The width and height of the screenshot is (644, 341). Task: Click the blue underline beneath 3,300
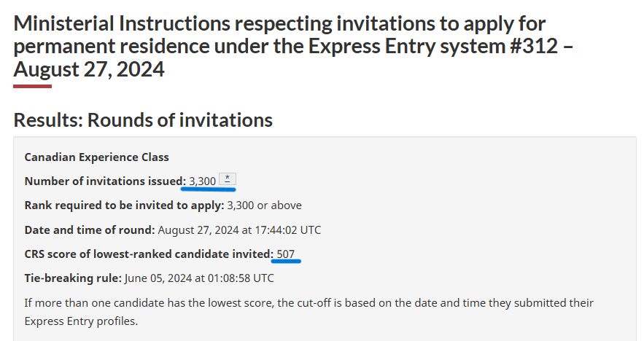point(209,189)
